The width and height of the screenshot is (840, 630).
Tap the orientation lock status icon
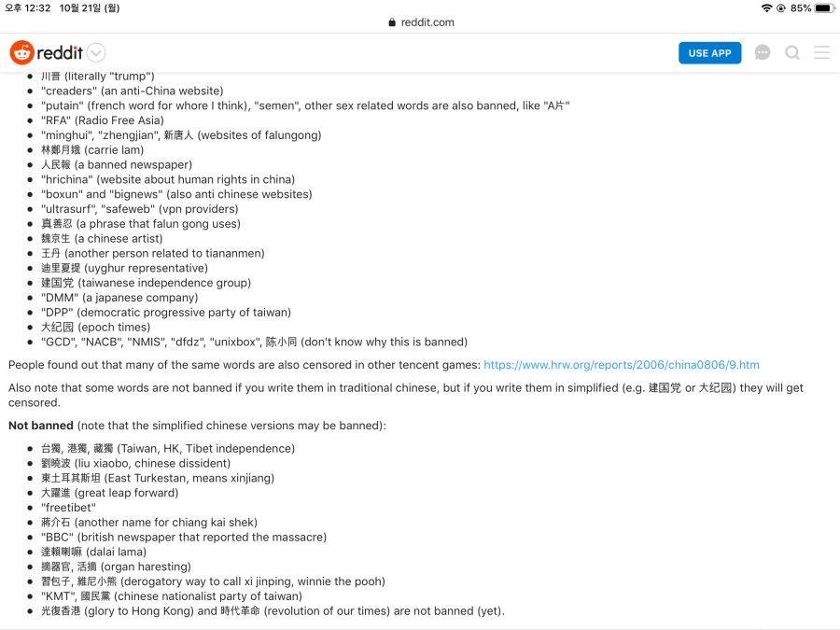point(780,8)
